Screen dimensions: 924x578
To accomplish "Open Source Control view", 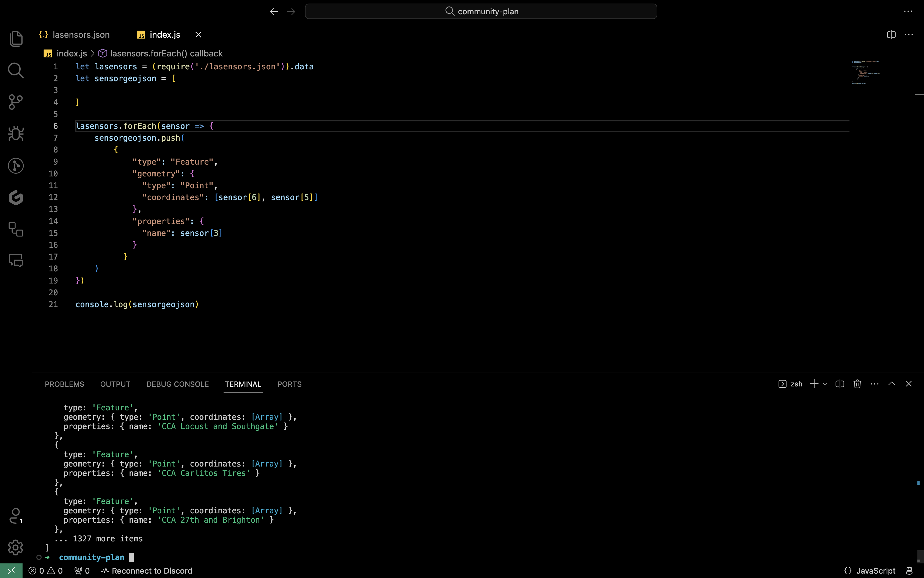I will click(16, 102).
